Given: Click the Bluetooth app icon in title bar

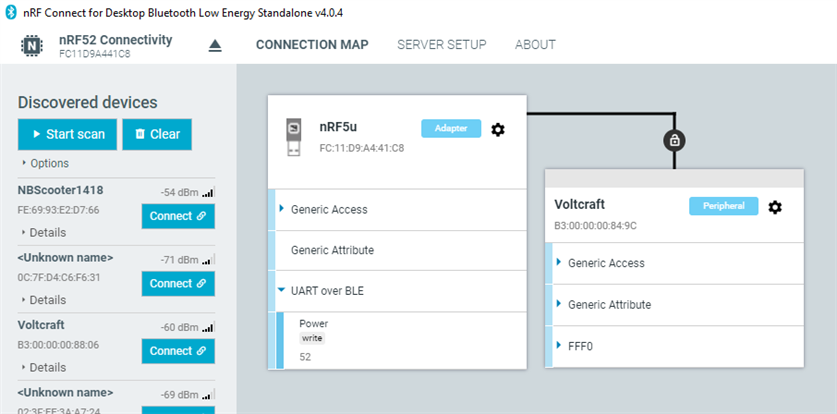Looking at the screenshot, I should coord(11,13).
